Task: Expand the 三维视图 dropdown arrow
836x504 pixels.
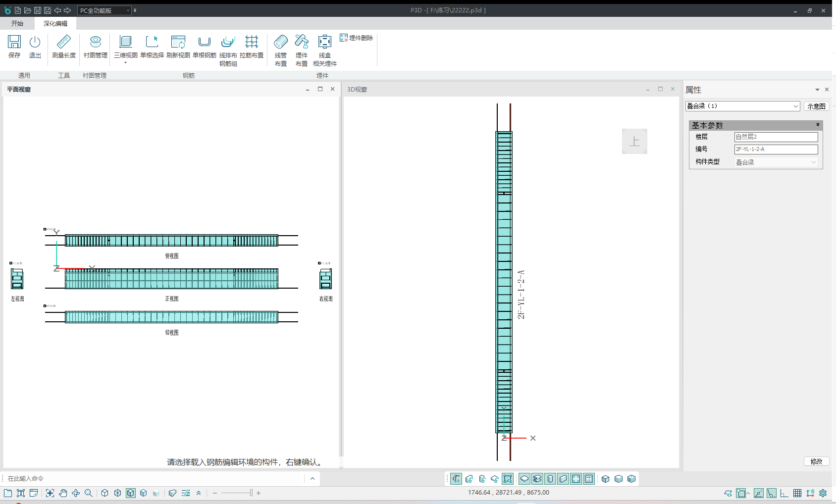Action: [126, 63]
